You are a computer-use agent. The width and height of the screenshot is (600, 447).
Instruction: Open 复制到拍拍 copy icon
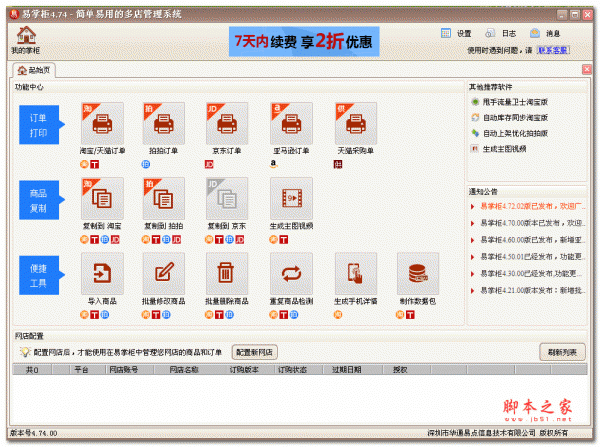click(164, 198)
